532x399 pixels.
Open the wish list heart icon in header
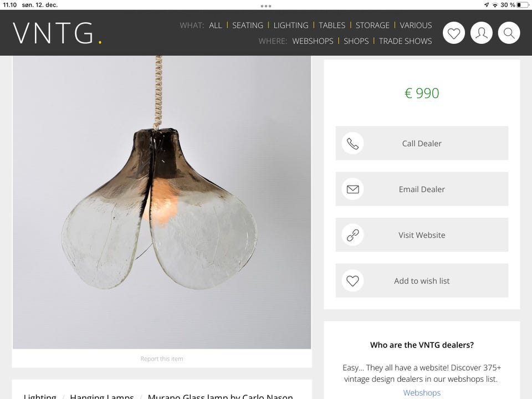(454, 33)
